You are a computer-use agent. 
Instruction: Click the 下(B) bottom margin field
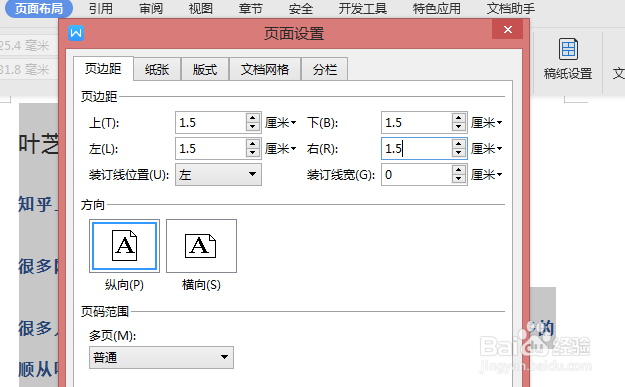point(417,122)
